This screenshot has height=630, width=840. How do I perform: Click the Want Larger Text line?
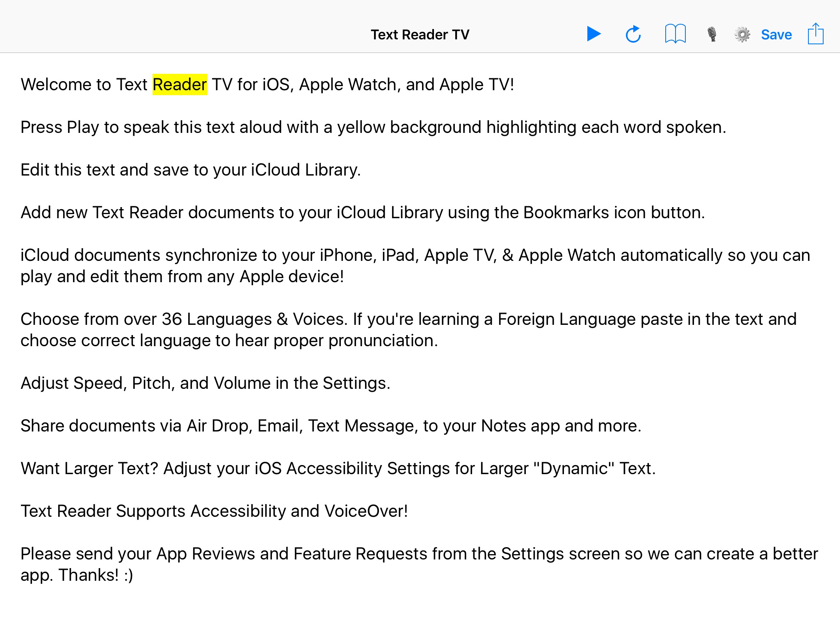338,468
